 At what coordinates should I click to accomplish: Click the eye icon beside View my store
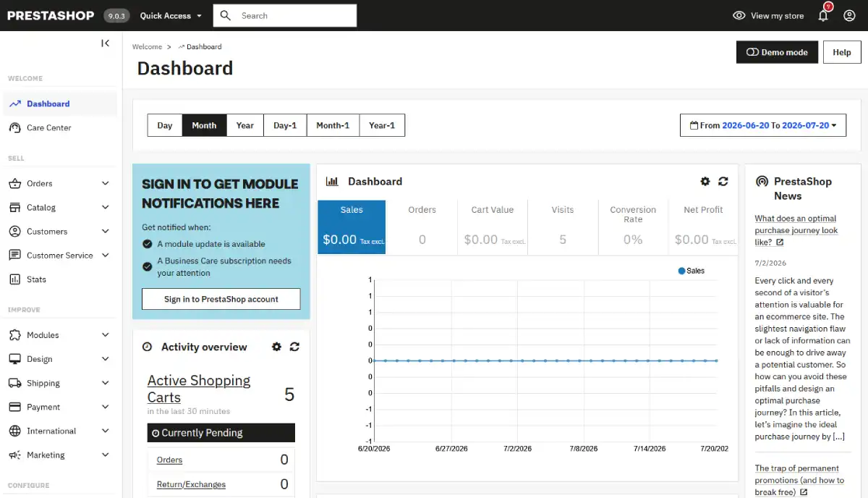739,15
